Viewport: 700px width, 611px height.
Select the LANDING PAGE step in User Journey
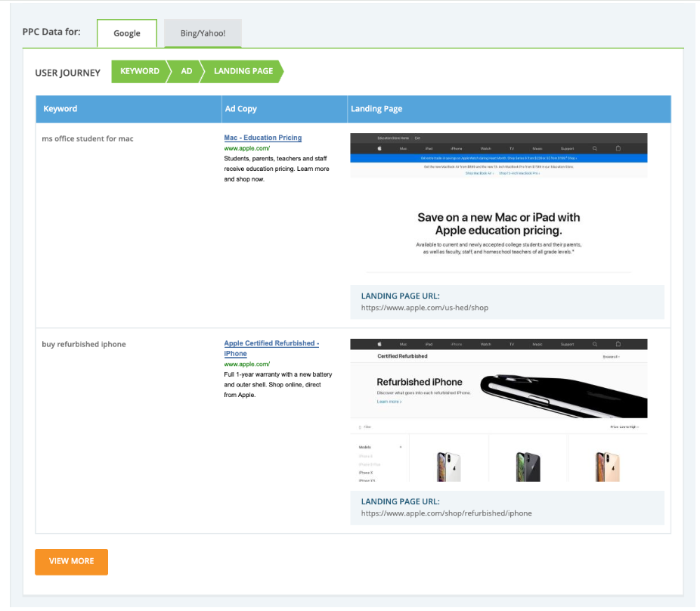pos(243,71)
